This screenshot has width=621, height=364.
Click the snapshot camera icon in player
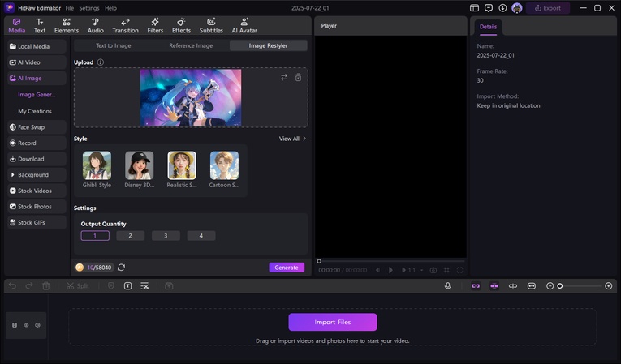pos(433,270)
